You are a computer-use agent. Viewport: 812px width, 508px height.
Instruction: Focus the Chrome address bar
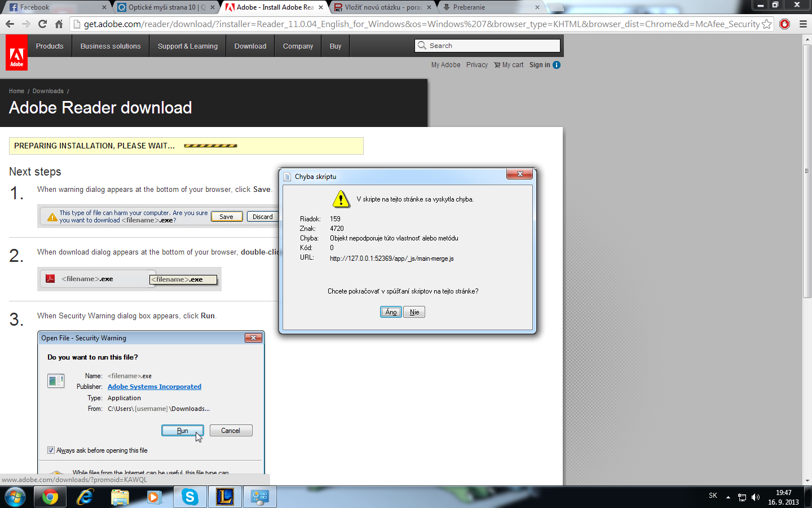[421, 24]
